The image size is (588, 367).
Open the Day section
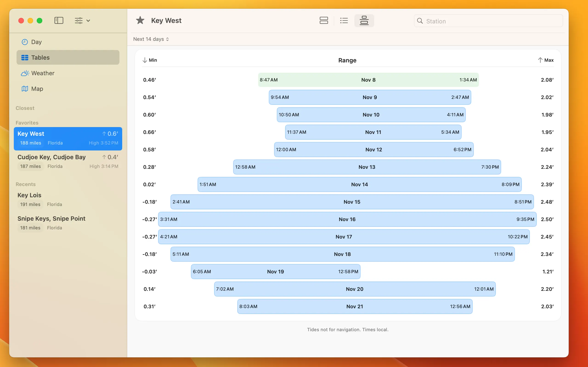coord(37,42)
